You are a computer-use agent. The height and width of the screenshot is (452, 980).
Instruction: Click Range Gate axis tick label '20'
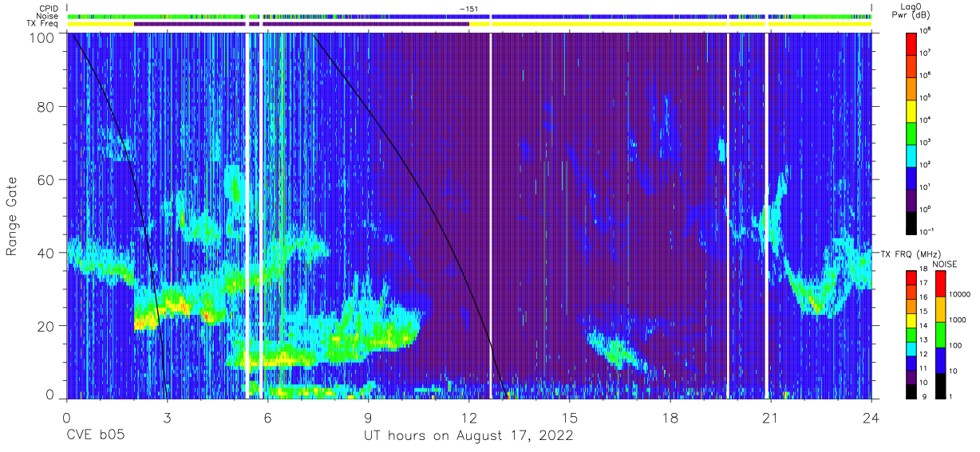point(46,325)
